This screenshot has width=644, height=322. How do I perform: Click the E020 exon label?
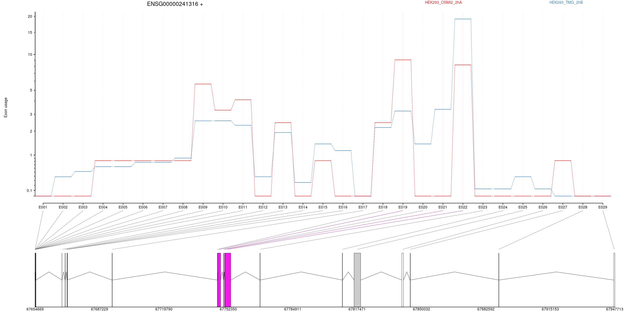point(423,207)
